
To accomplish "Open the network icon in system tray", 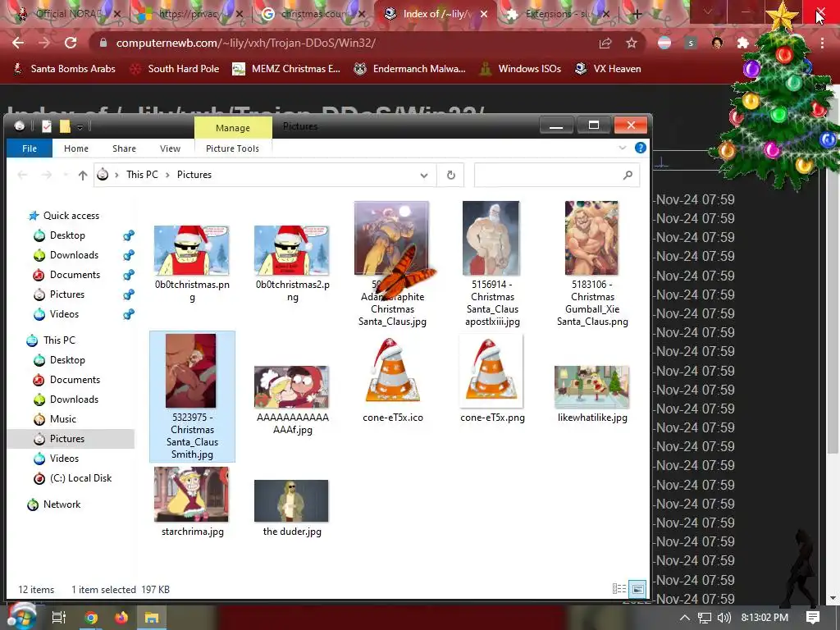I will 705,618.
